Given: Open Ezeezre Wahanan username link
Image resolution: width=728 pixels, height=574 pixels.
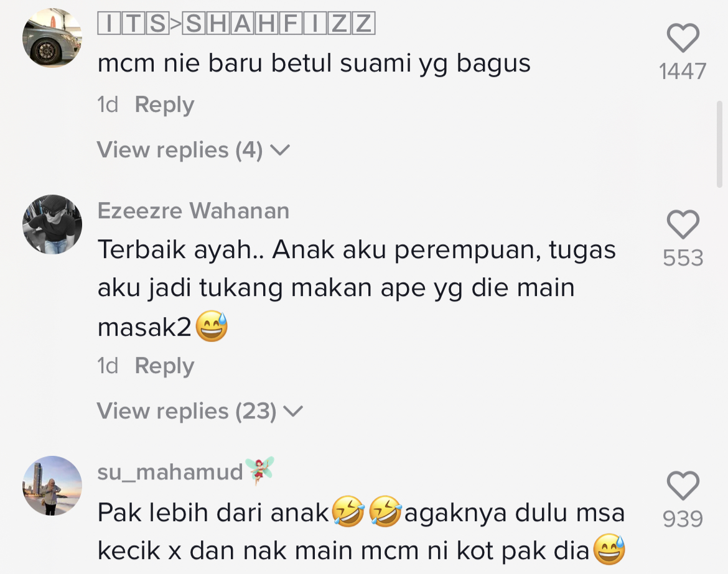Looking at the screenshot, I should [x=194, y=211].
